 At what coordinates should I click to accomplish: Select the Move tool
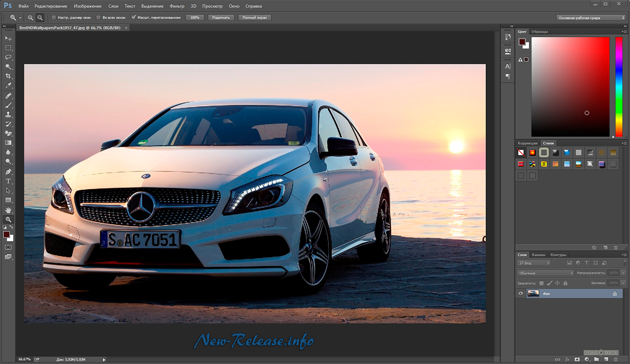tap(8, 38)
